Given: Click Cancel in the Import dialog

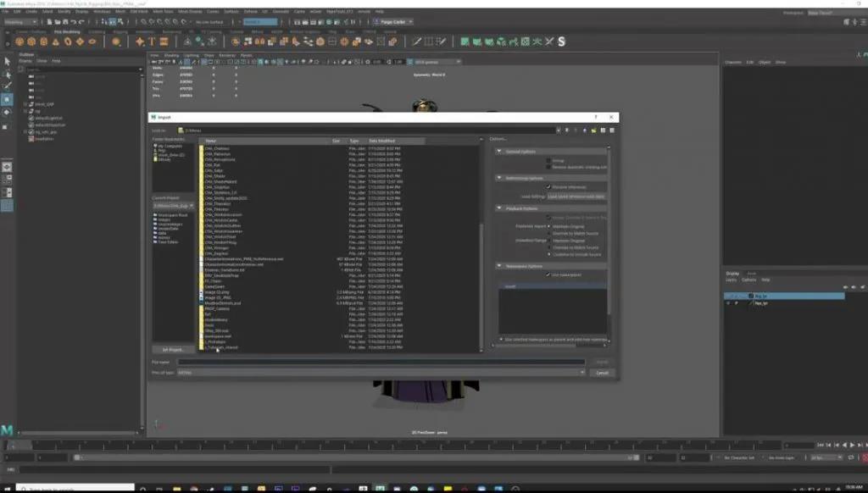Looking at the screenshot, I should pyautogui.click(x=602, y=372).
